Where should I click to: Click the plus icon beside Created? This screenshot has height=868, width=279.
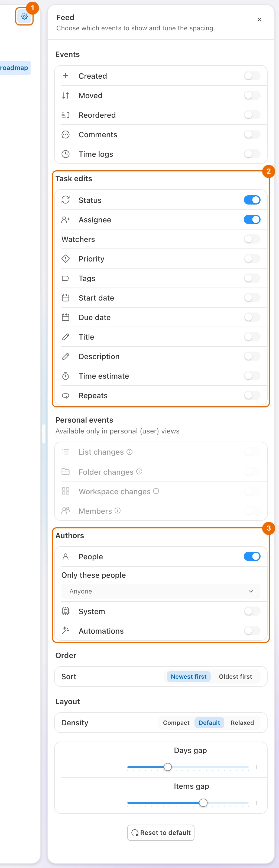coord(66,75)
